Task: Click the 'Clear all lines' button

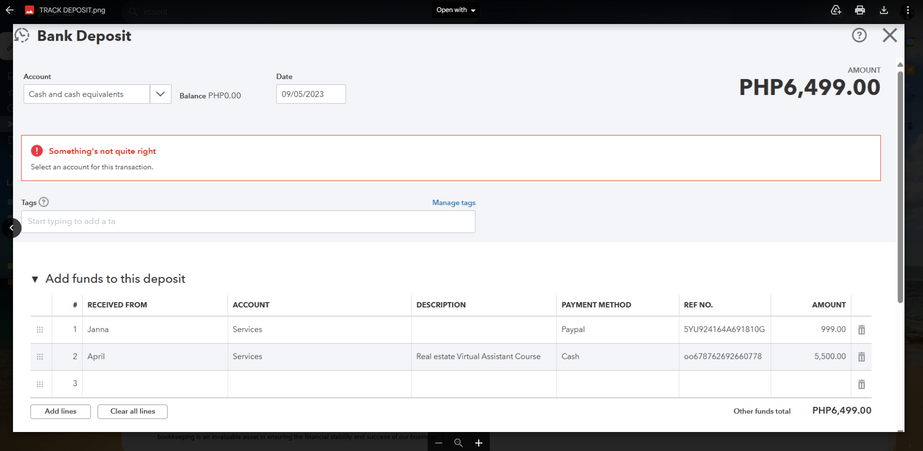Action: tap(132, 412)
